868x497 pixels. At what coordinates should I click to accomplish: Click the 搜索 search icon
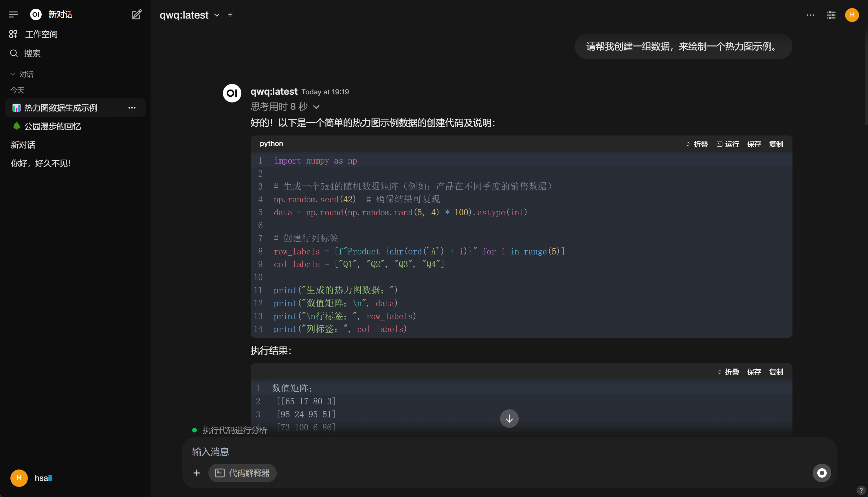tap(14, 53)
